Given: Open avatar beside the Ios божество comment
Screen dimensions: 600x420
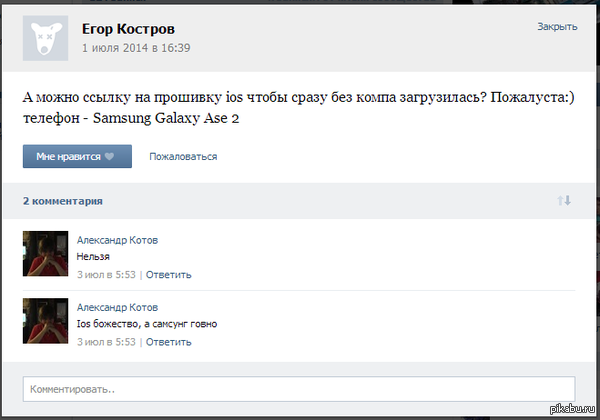Looking at the screenshot, I should (x=45, y=321).
